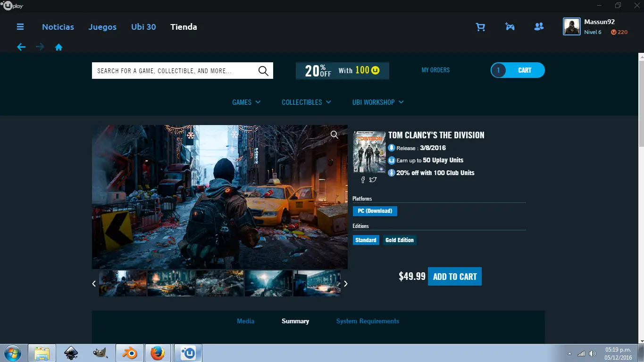The height and width of the screenshot is (362, 644).
Task: Open the Noticias tab
Action: tap(58, 27)
